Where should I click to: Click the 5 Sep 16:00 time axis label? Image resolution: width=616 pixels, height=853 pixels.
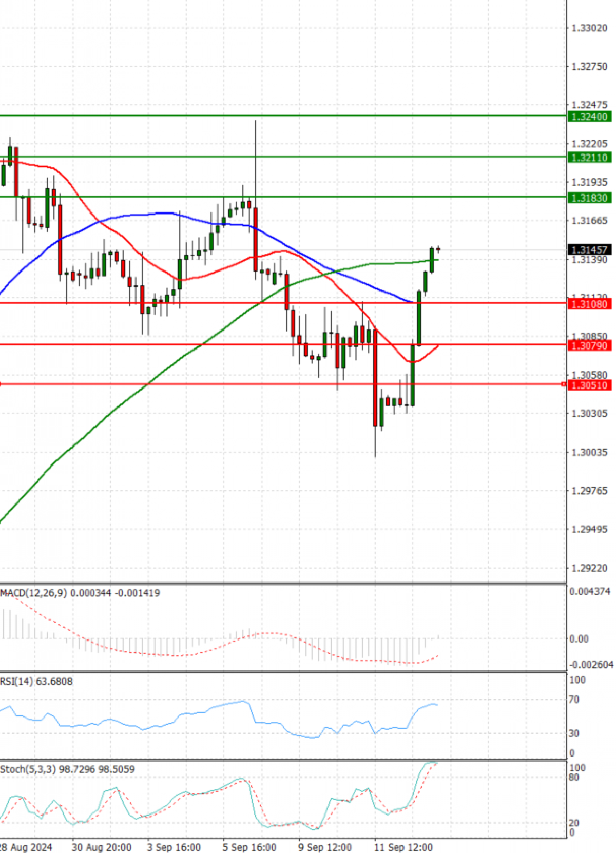249,847
